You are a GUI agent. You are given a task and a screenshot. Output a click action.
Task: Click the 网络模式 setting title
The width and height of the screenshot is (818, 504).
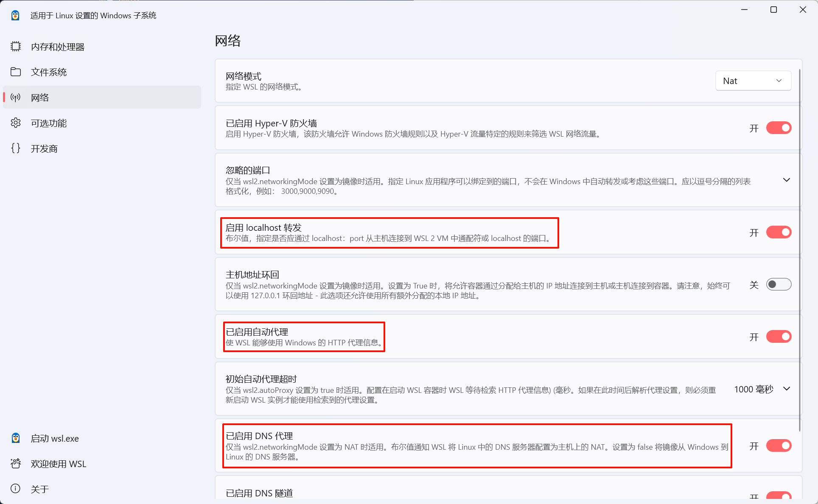click(x=244, y=76)
